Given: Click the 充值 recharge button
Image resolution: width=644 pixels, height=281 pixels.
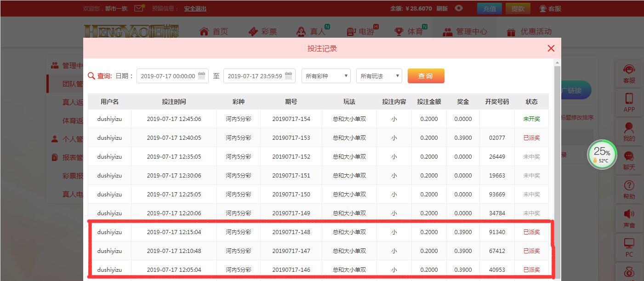Looking at the screenshot, I should pyautogui.click(x=490, y=8).
